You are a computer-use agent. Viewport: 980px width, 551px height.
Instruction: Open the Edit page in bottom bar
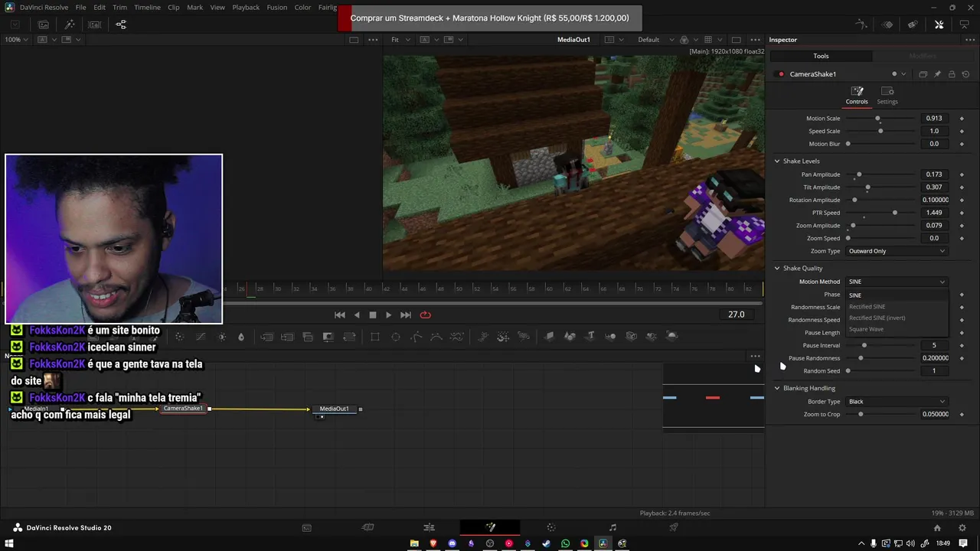click(429, 527)
